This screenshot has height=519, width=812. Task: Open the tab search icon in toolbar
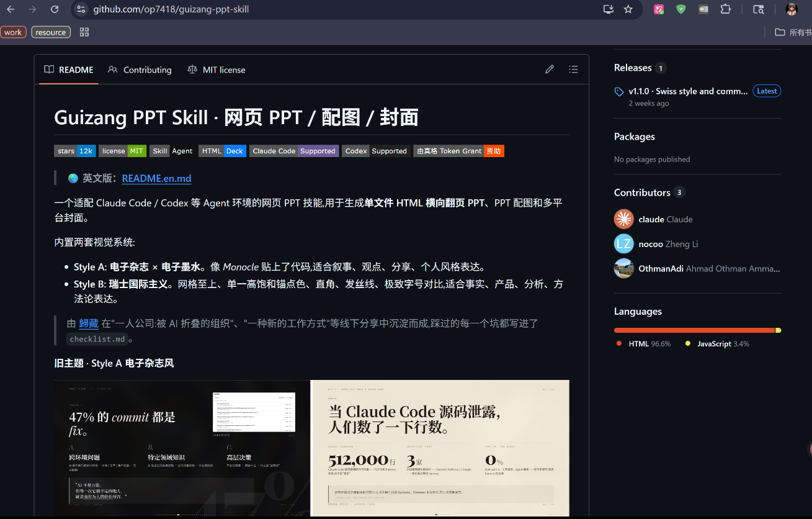758,9
